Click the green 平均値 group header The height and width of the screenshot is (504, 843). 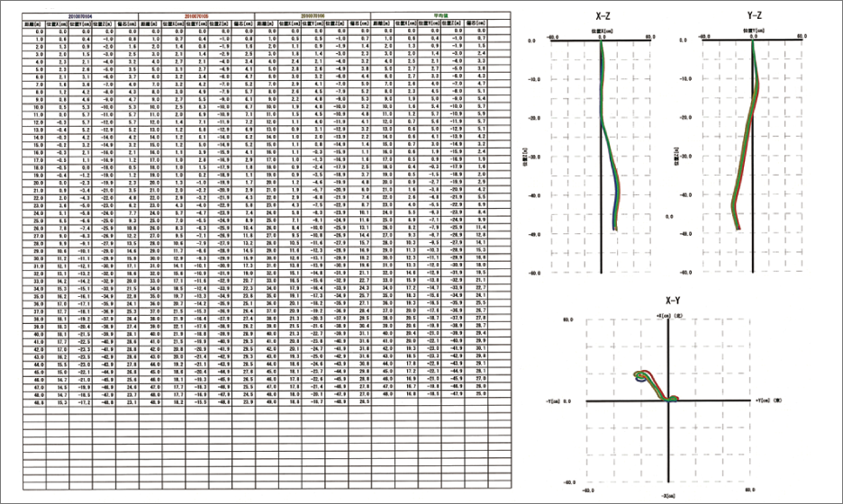click(x=440, y=17)
